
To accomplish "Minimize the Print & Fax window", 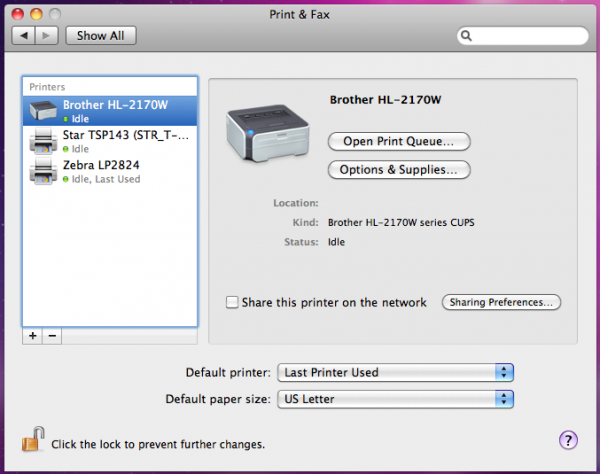I will tap(36, 14).
